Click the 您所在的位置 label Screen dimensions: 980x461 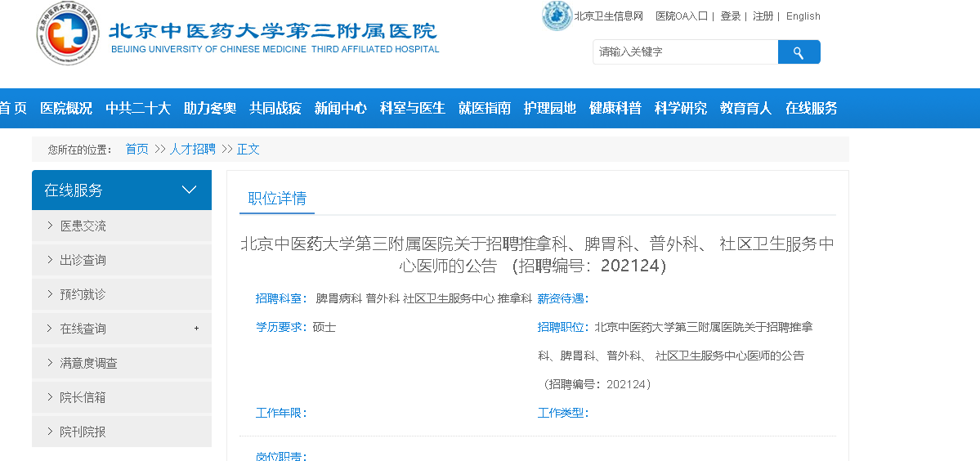[x=79, y=150]
